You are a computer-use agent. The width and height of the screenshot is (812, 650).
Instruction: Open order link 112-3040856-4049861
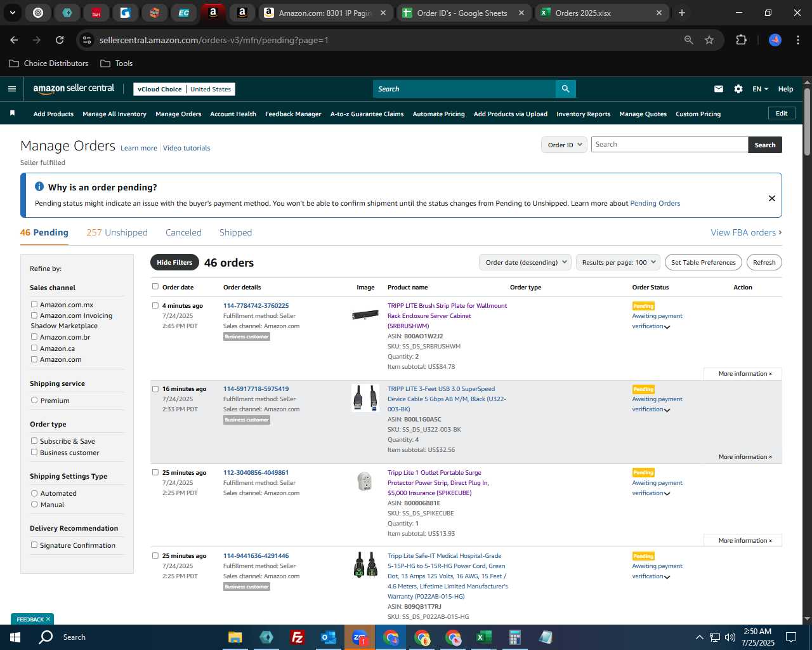[256, 472]
